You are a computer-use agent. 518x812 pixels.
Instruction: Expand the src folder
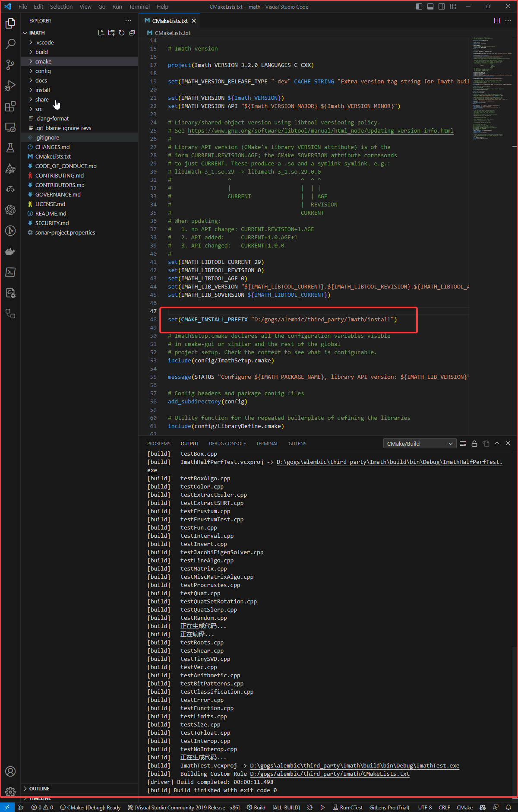80,109
